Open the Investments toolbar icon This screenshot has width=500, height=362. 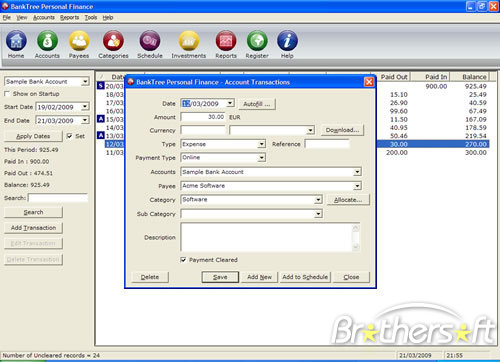[189, 44]
